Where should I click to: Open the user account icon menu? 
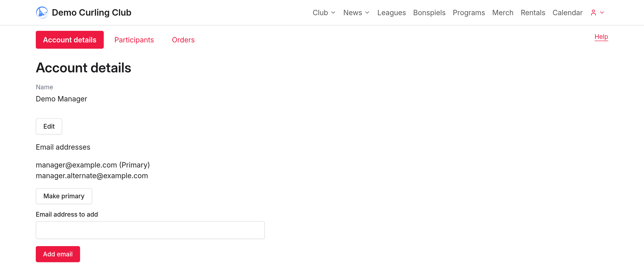[x=593, y=13]
